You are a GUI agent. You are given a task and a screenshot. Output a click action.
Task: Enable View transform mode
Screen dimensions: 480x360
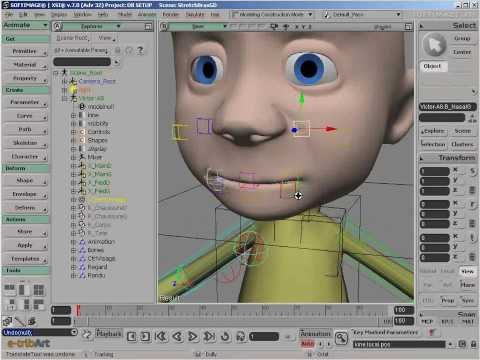[467, 271]
